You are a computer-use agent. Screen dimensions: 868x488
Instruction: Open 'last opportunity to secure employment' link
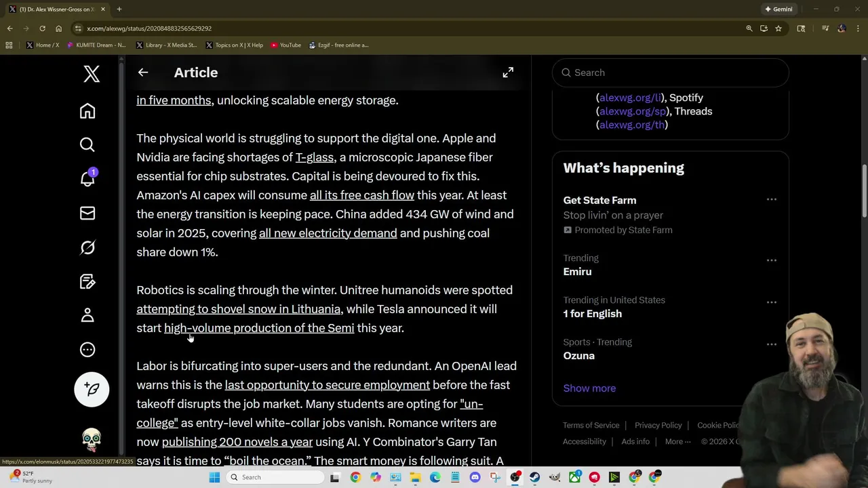(328, 385)
